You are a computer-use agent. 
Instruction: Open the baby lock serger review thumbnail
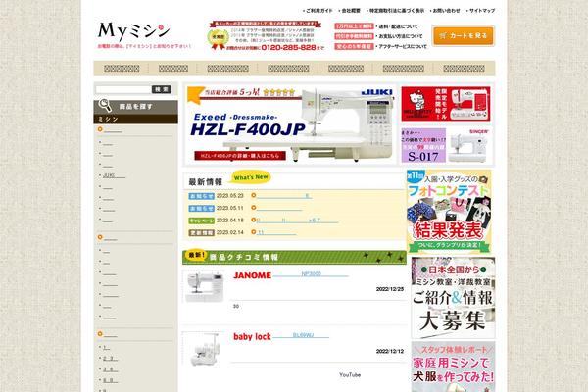point(204,349)
